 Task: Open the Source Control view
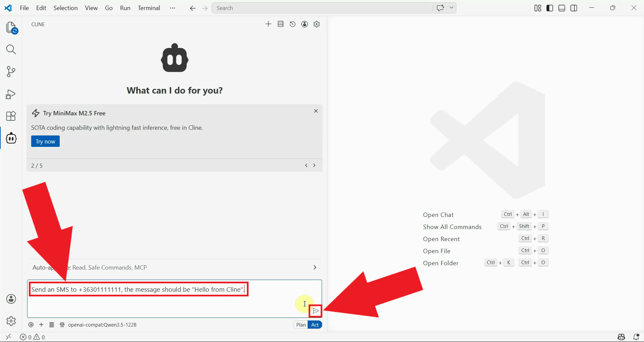pyautogui.click(x=11, y=72)
